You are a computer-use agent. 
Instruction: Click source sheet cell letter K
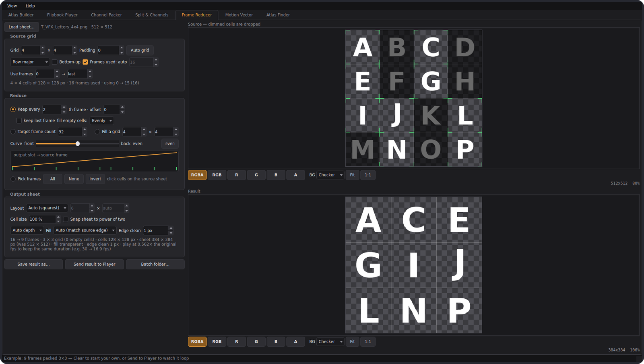click(x=431, y=116)
